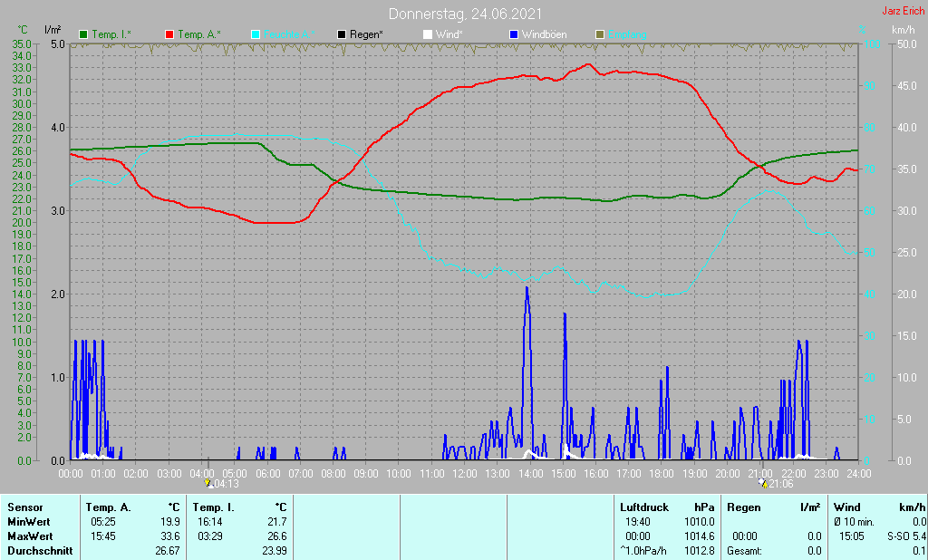Click the Temp. A. minimum value '19.9'
Screen dimensions: 928x560
tap(169, 522)
